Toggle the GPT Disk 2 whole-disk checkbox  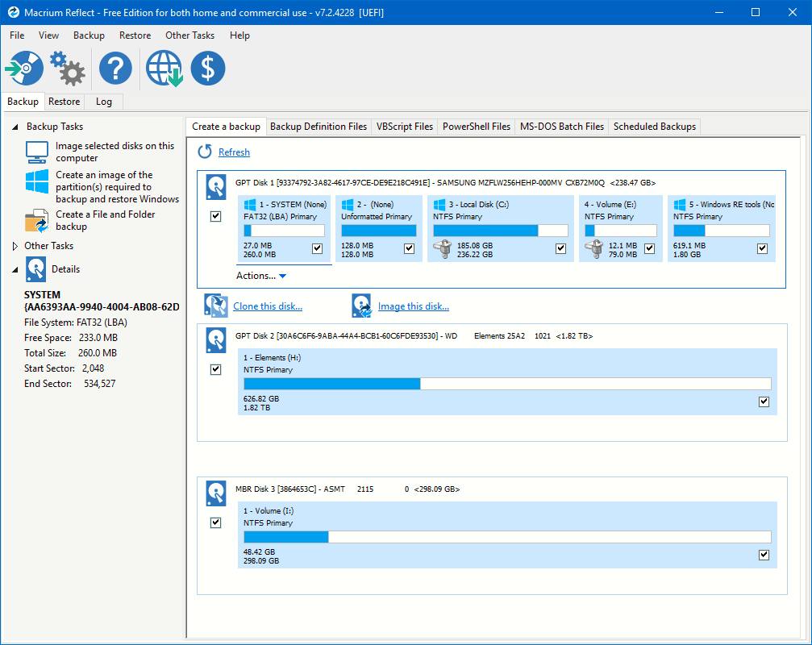[216, 369]
